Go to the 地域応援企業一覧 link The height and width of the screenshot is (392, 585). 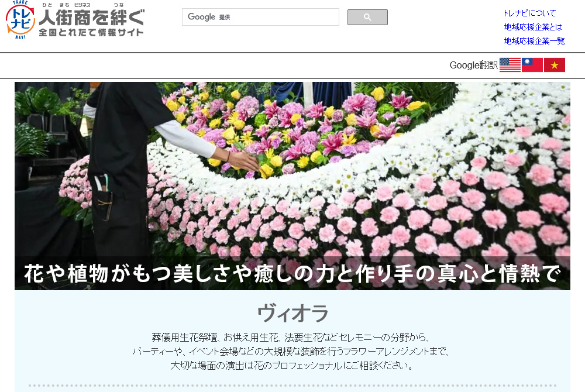534,41
